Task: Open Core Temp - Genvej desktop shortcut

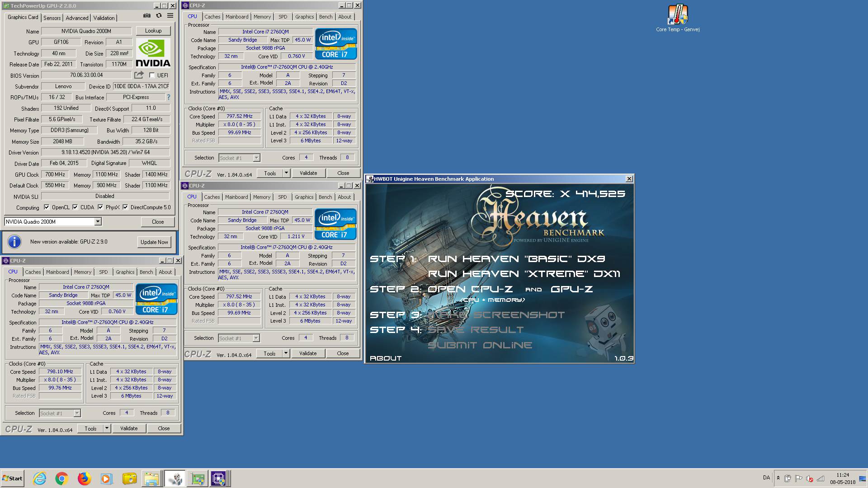Action: [x=678, y=19]
